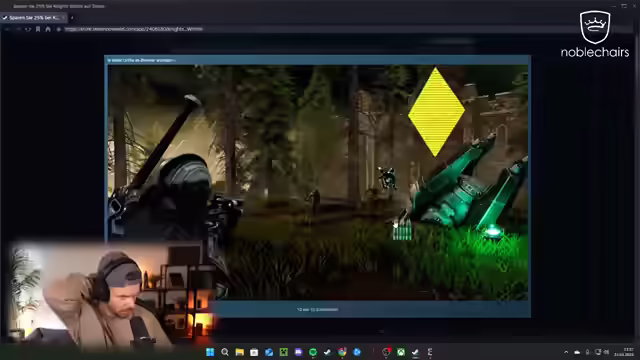
Task: Open taskbar Search magnifier
Action: tap(224, 352)
